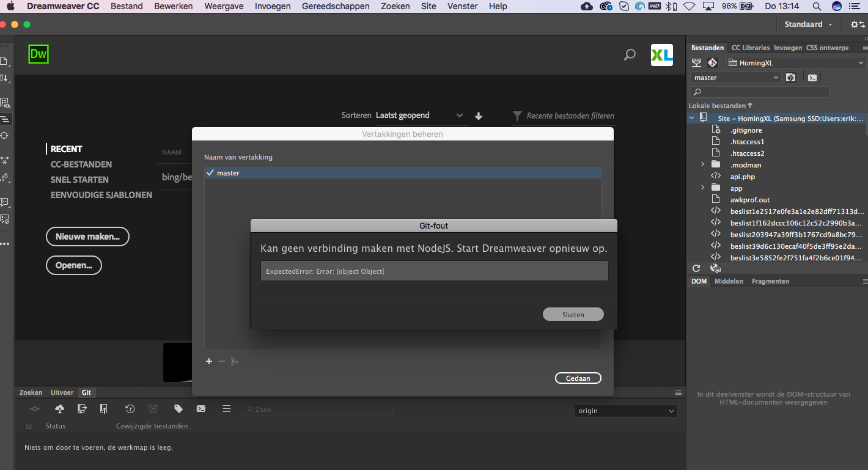Select the .gitignore file
The image size is (868, 470).
coord(746,130)
